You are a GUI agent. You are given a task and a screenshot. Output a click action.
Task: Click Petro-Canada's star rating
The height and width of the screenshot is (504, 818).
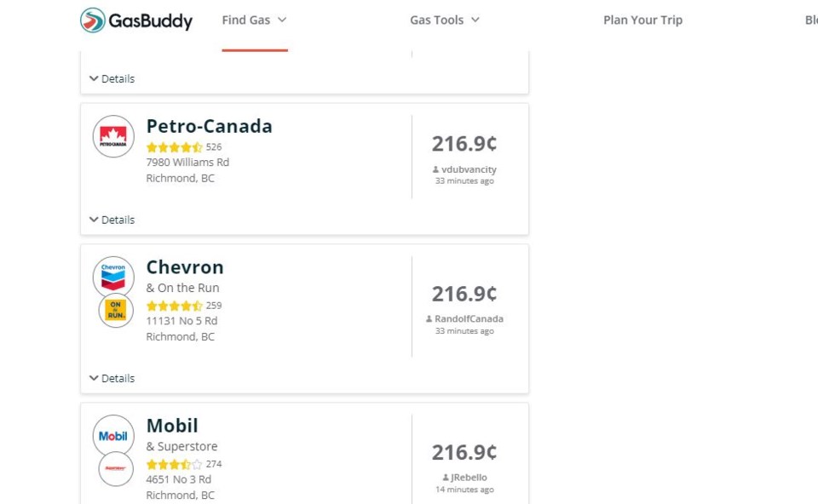click(174, 147)
